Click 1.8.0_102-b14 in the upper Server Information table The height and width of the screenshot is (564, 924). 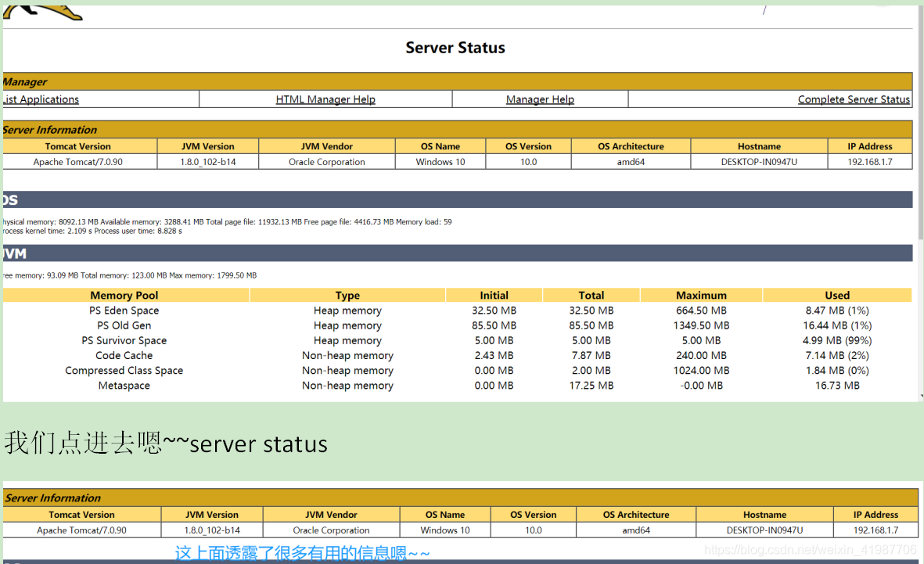click(208, 162)
